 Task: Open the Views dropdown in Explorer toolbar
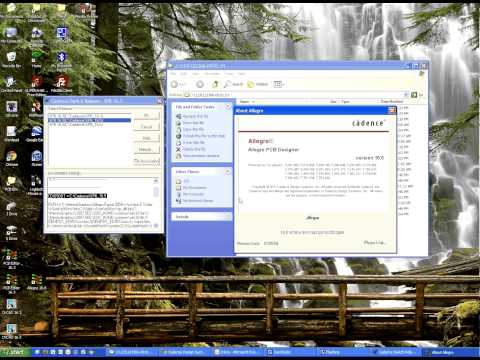279,84
